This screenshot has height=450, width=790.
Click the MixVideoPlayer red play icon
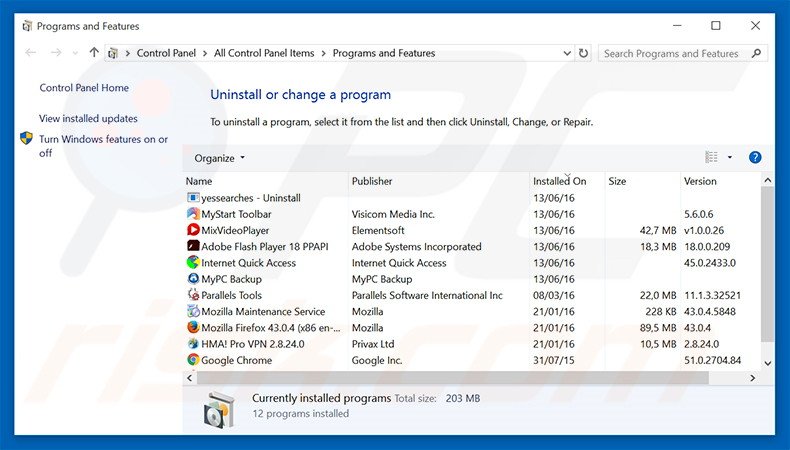tap(193, 230)
